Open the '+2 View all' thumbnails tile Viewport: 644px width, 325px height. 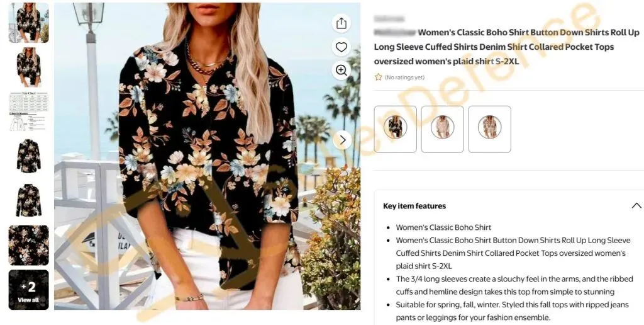point(29,290)
